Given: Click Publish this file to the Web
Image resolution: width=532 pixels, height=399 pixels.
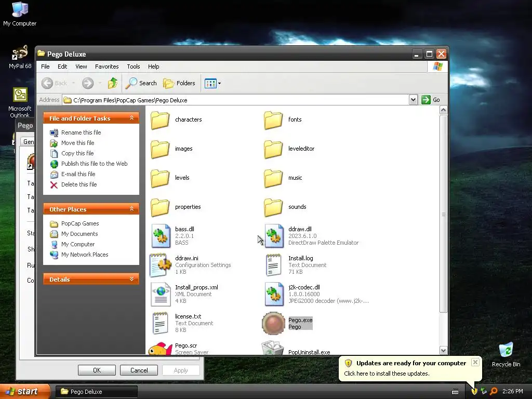Looking at the screenshot, I should [95, 164].
